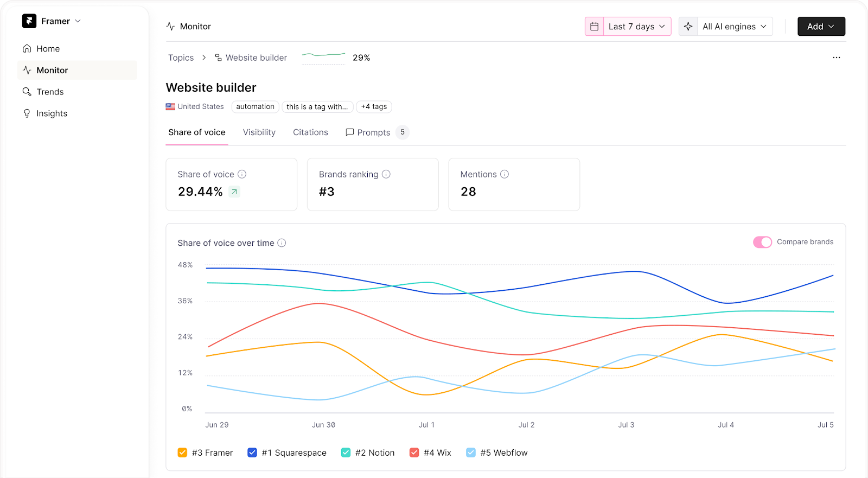Click the Monitor pulse icon in sidebar
Image resolution: width=868 pixels, height=478 pixels.
click(x=27, y=71)
